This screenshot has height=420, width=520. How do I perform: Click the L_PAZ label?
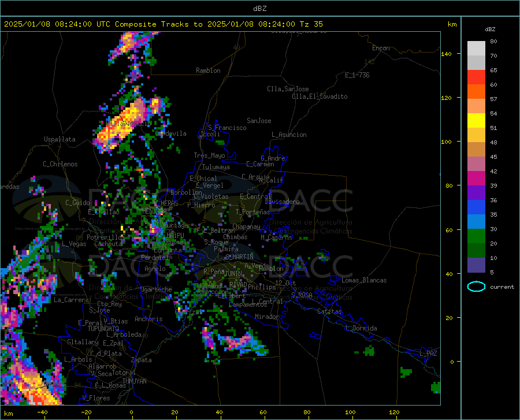[428, 354]
